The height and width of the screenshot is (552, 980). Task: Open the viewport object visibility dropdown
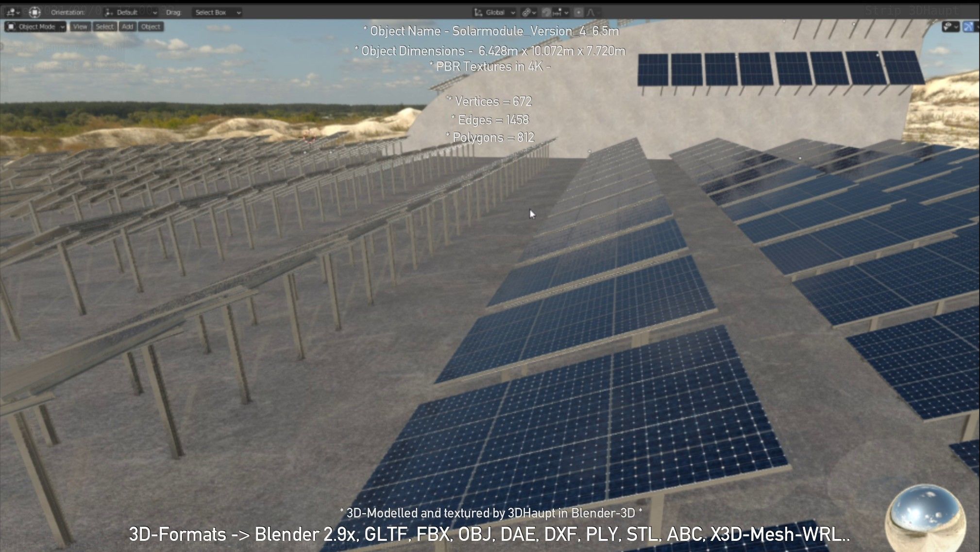(x=950, y=27)
